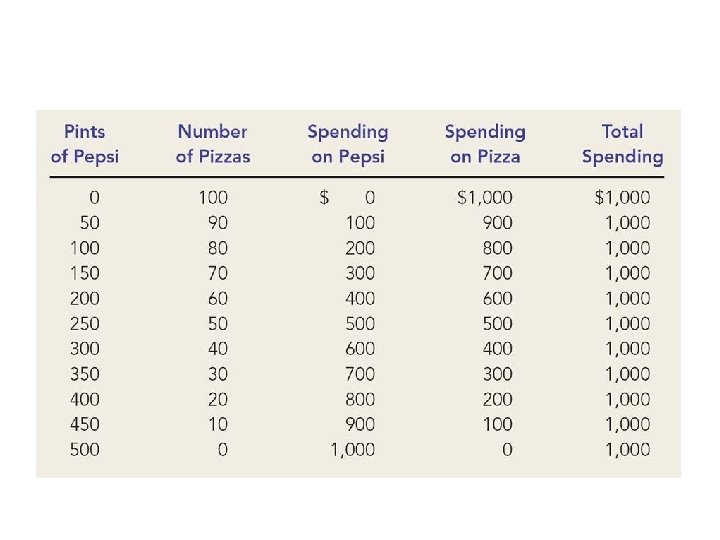The height and width of the screenshot is (540, 720).
Task: Select the 350 pints of Pepsi cell
Action: (x=85, y=374)
